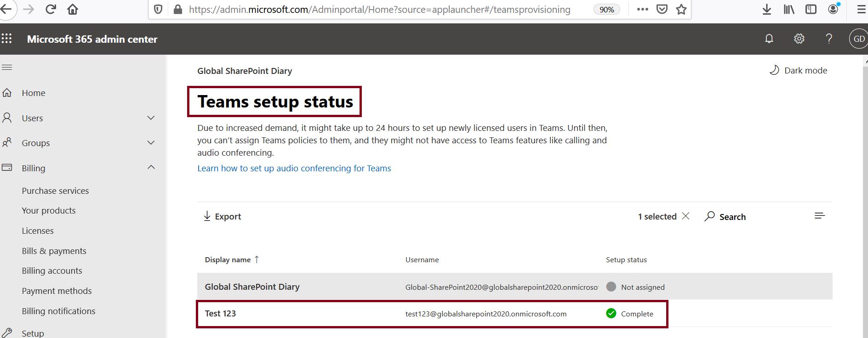The image size is (868, 338).
Task: Reload the page in browser
Action: [51, 9]
